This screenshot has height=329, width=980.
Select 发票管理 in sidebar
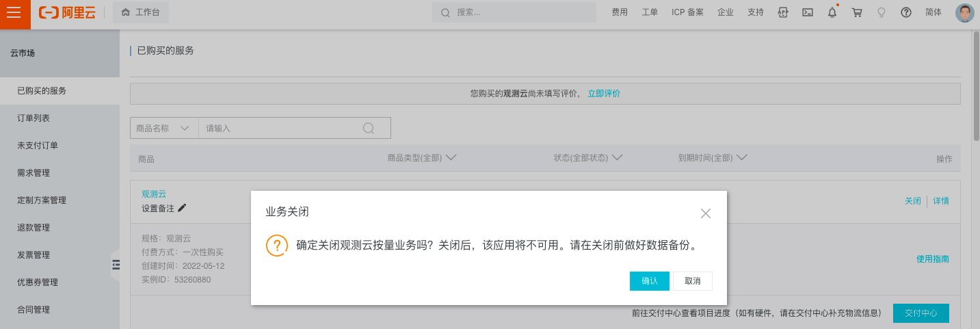pos(59,254)
